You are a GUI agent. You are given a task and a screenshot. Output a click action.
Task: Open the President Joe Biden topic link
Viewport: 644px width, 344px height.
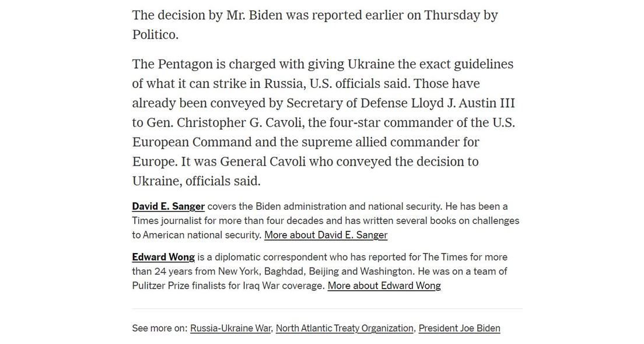[x=459, y=328]
